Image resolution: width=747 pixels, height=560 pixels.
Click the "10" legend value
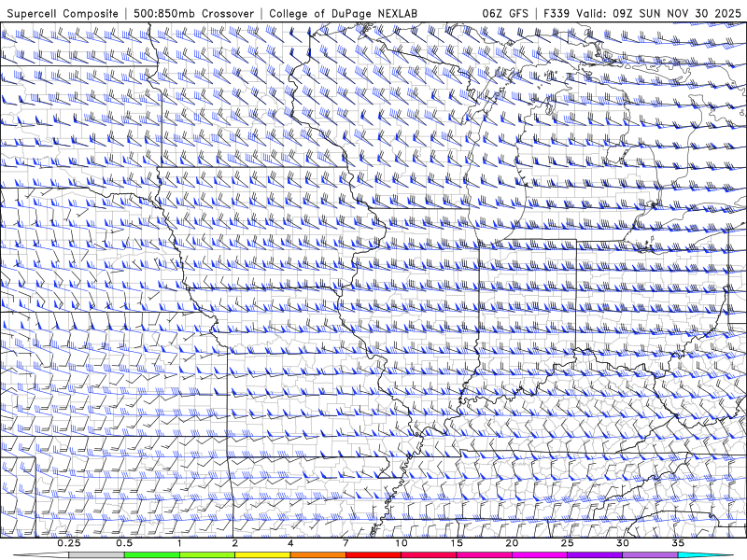(x=402, y=543)
